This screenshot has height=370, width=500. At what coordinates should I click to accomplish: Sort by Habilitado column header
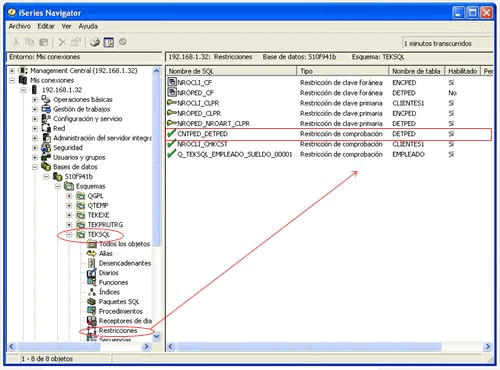point(463,71)
